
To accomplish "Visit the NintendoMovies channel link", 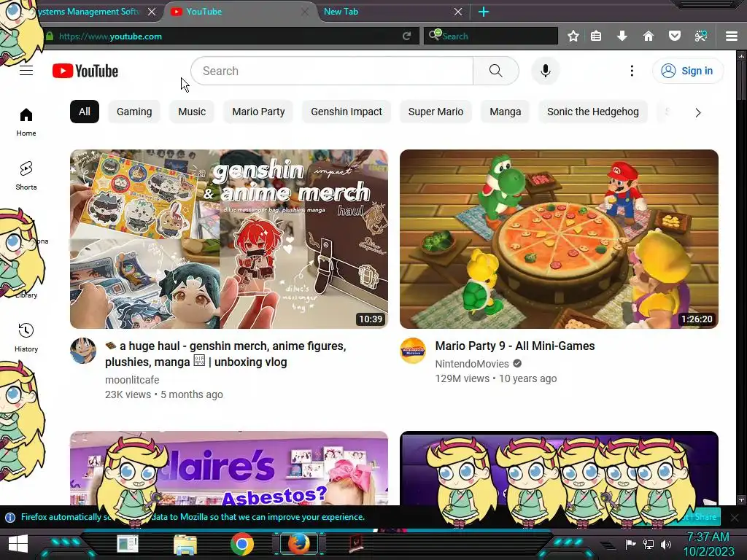I will [472, 364].
